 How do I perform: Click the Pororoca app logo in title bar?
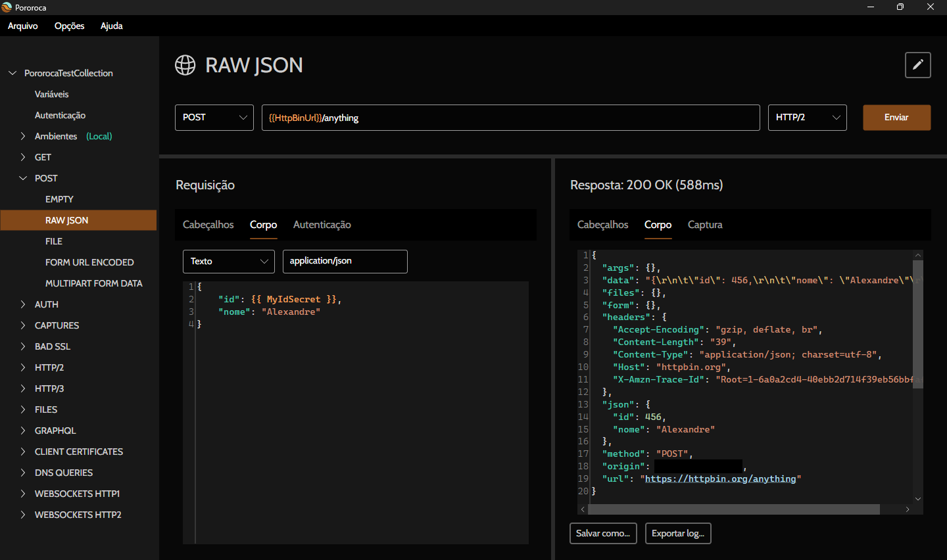tap(7, 7)
